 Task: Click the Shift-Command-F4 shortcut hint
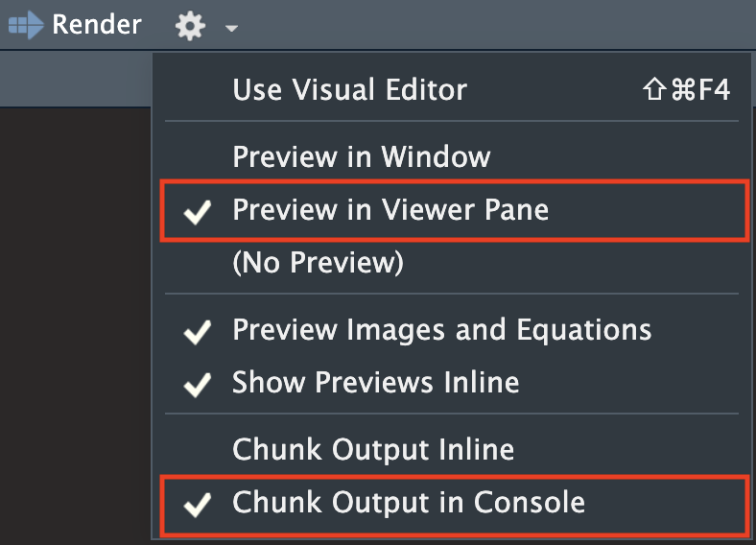[686, 89]
